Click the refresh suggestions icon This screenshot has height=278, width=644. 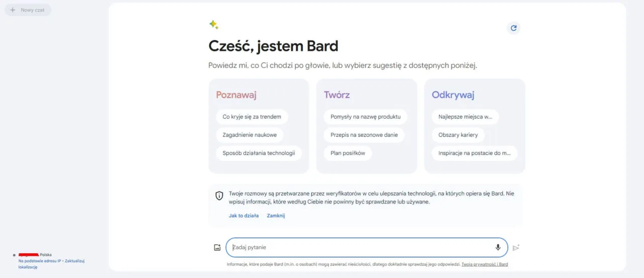tap(513, 28)
